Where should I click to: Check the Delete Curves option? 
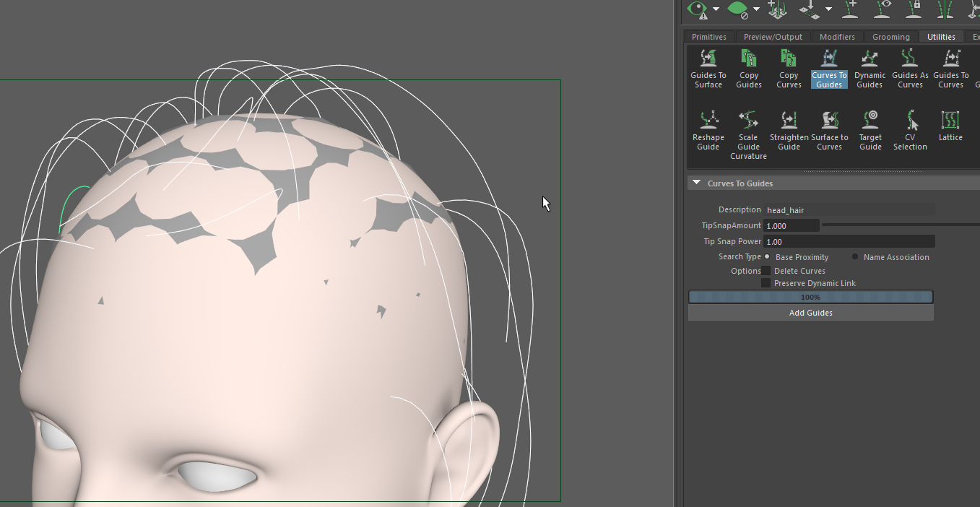[x=766, y=270]
